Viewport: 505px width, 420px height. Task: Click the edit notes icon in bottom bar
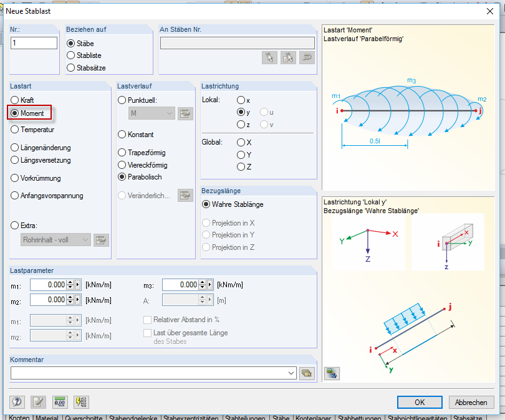38,402
